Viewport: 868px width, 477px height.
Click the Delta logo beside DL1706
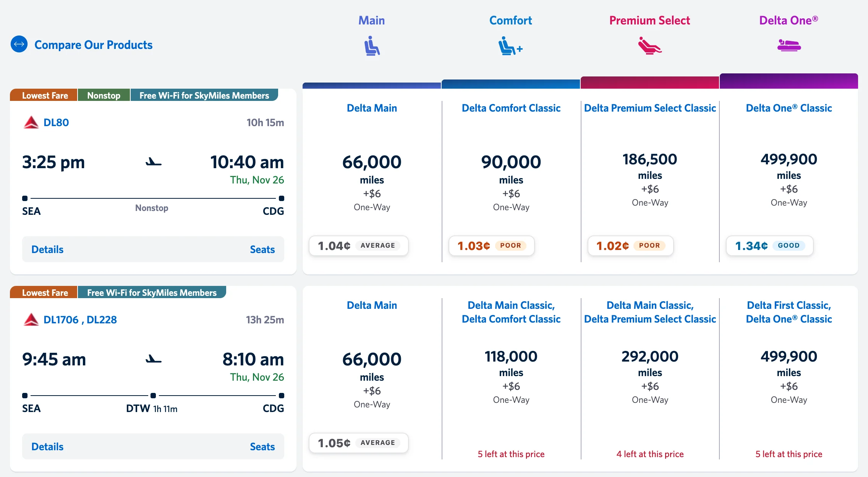tap(31, 320)
